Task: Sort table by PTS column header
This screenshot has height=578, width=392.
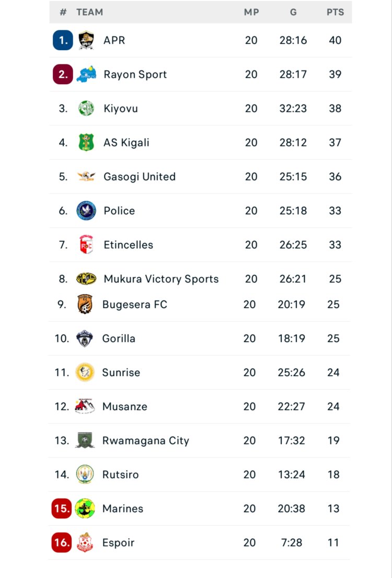Action: 335,12
